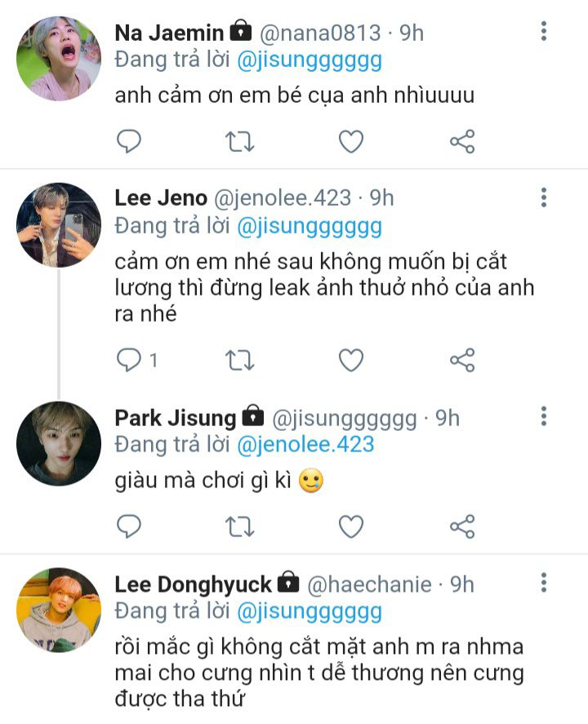Reply to Lee Jeno's tweet

(129, 360)
